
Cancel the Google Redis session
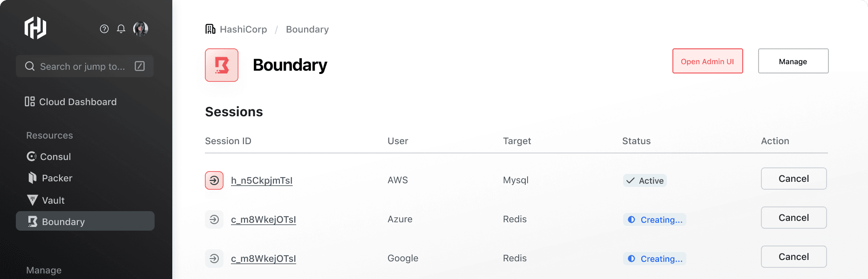[793, 257]
